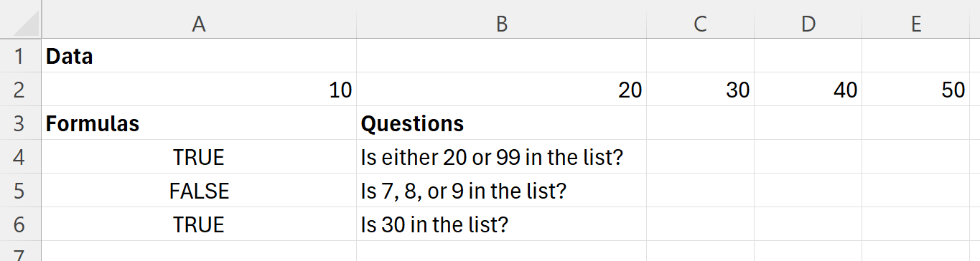Select cell C2 containing 30
Image resolution: width=980 pixels, height=261 pixels.
pos(700,90)
